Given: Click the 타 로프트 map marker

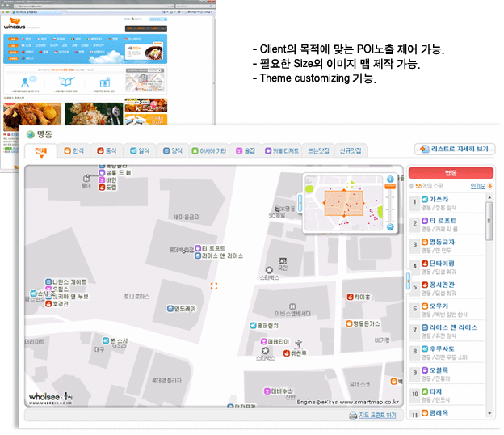Looking at the screenshot, I should coord(199,248).
